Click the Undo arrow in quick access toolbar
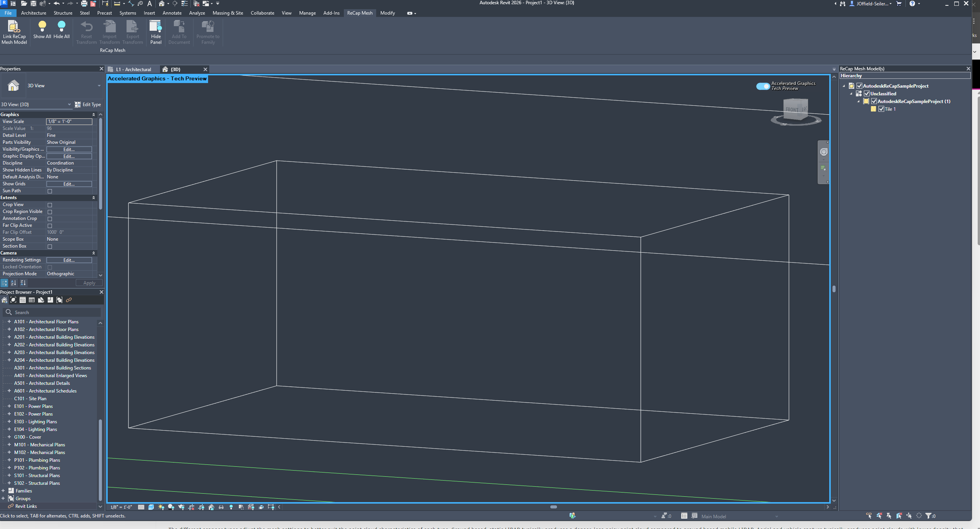Screen dimensions: 980x529 click(x=57, y=3)
